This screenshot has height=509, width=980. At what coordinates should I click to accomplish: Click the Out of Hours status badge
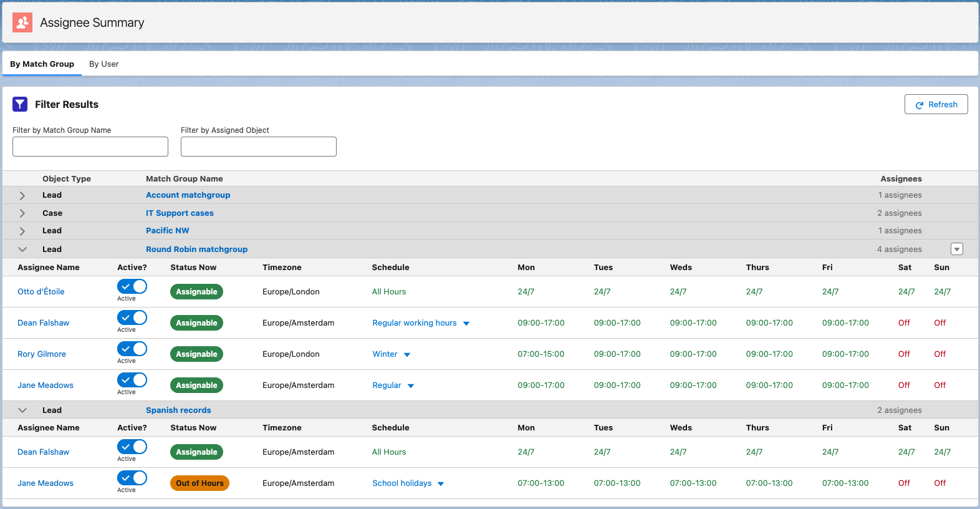199,483
